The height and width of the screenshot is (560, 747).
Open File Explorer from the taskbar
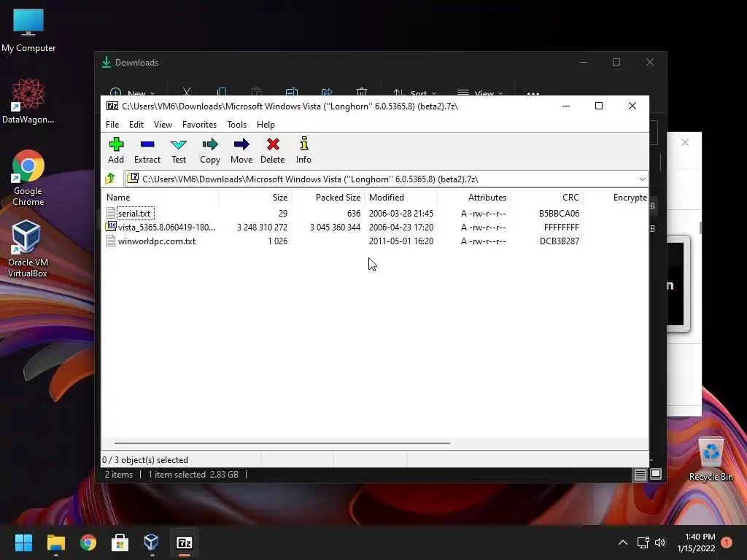point(55,542)
